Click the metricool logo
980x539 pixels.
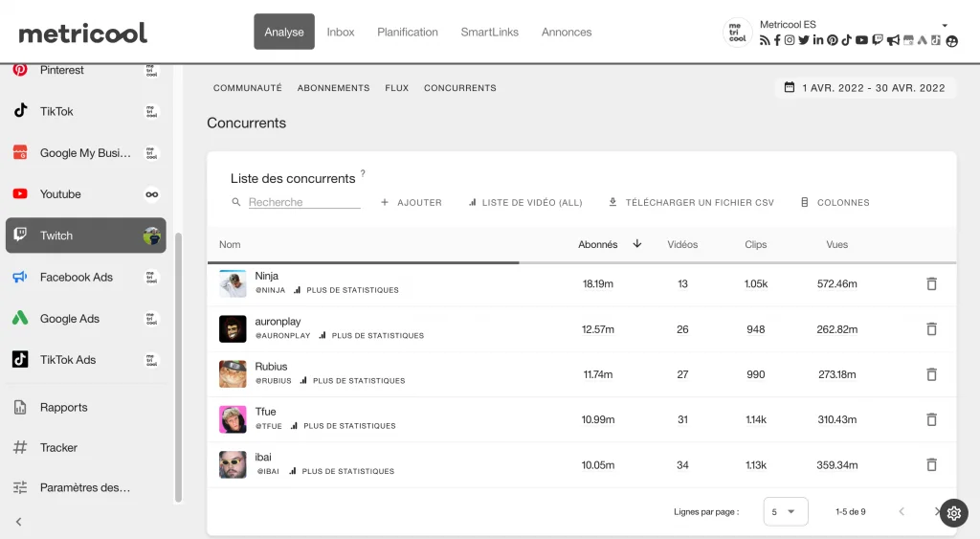[82, 33]
